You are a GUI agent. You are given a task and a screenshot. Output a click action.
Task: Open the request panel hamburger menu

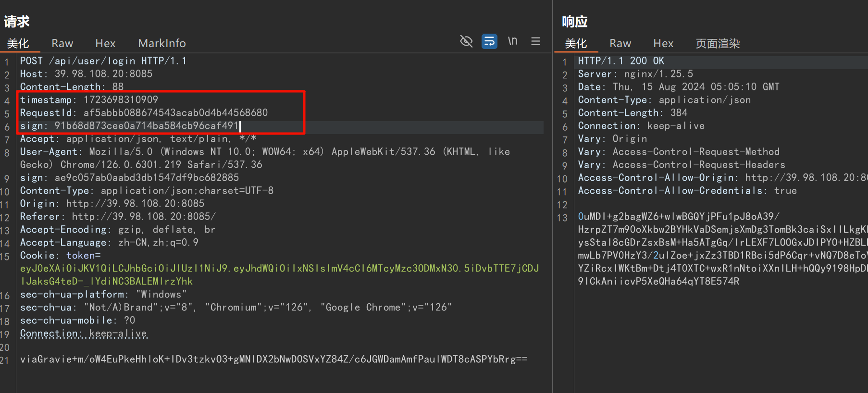tap(535, 41)
